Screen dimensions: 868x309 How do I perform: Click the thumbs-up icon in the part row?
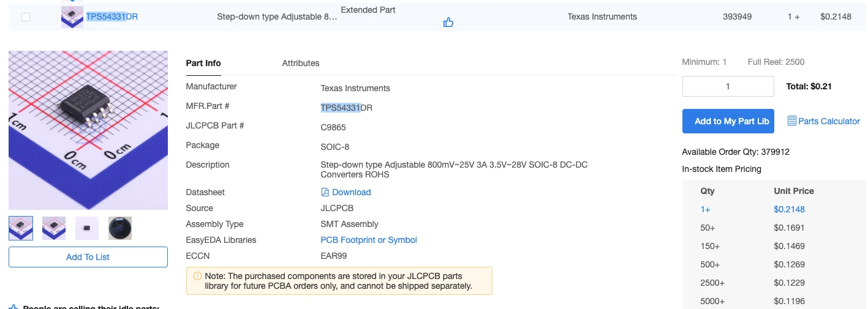pos(448,23)
